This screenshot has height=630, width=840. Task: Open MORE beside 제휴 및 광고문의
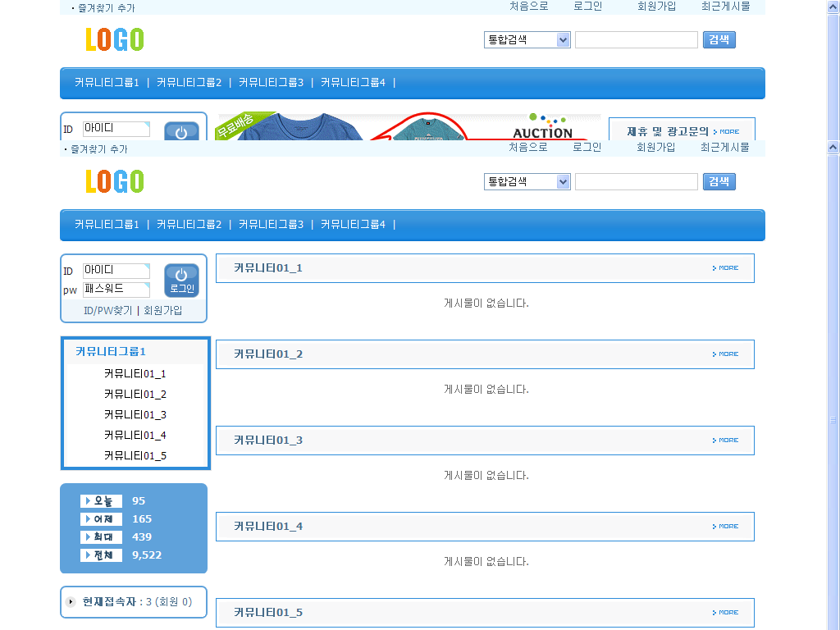(x=727, y=131)
